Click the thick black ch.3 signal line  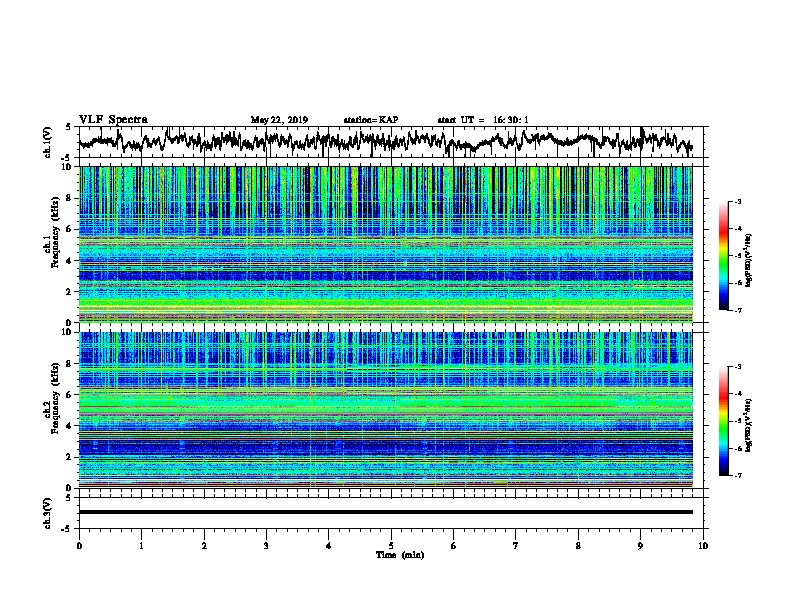(385, 512)
